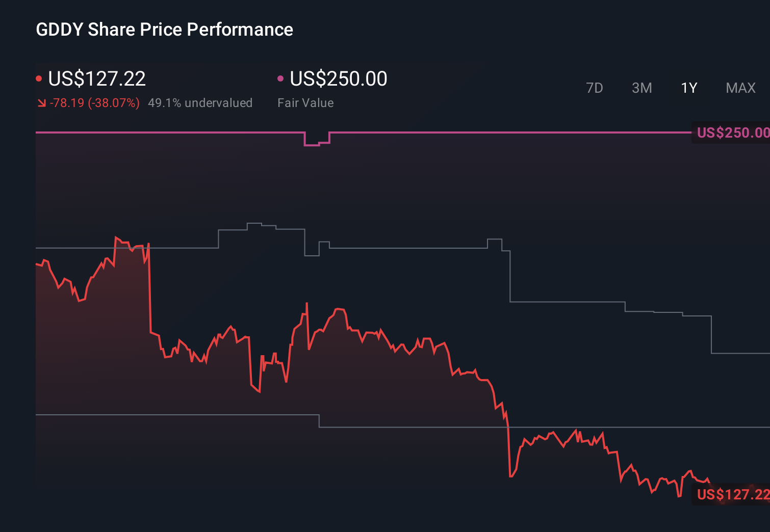Viewport: 770px width, 532px height.
Task: Click the US$250.00 fair value heading
Action: [339, 78]
